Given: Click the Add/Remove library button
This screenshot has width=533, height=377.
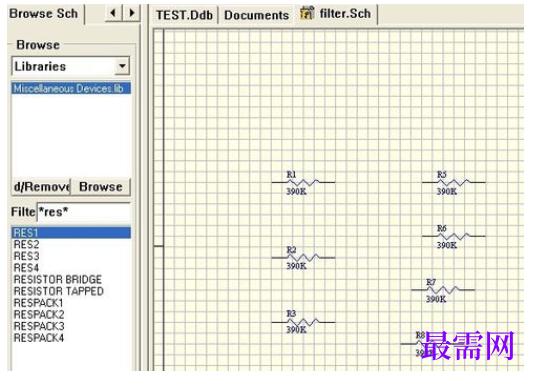Looking at the screenshot, I should (x=41, y=187).
